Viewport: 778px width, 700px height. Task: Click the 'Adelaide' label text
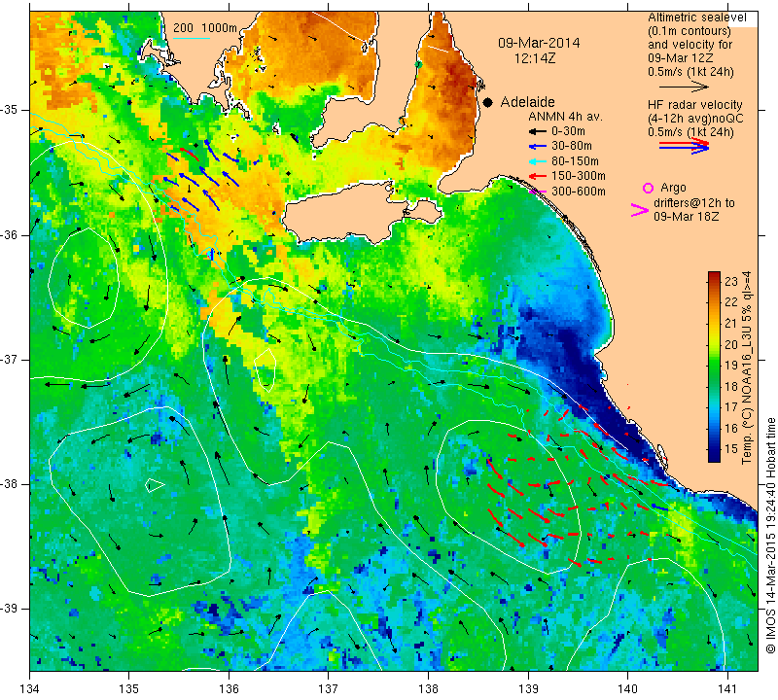coord(527,102)
